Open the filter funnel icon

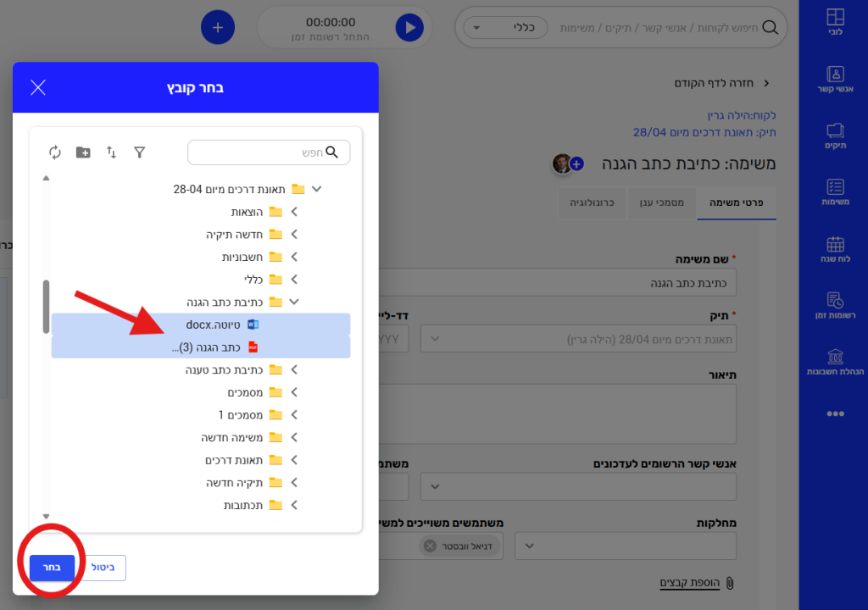[140, 152]
